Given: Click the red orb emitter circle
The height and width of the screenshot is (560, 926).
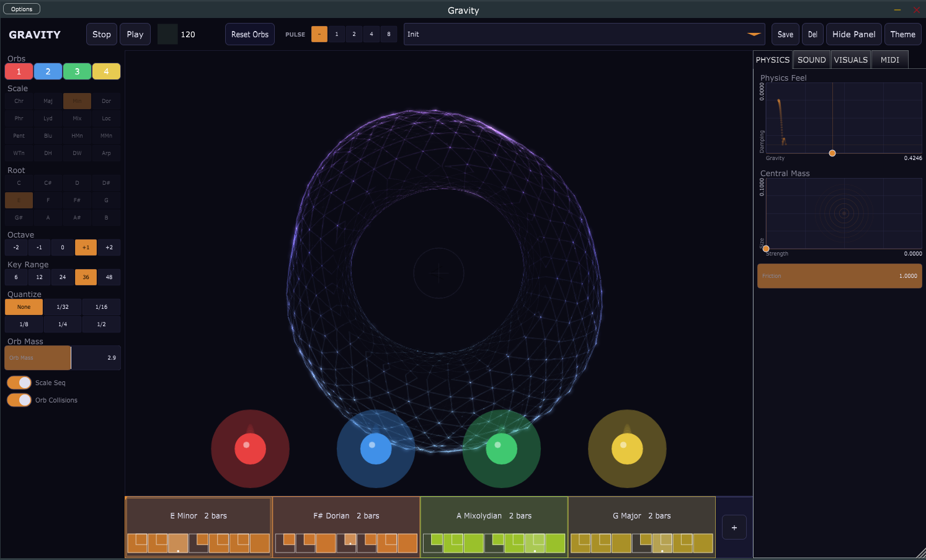Looking at the screenshot, I should tap(250, 448).
